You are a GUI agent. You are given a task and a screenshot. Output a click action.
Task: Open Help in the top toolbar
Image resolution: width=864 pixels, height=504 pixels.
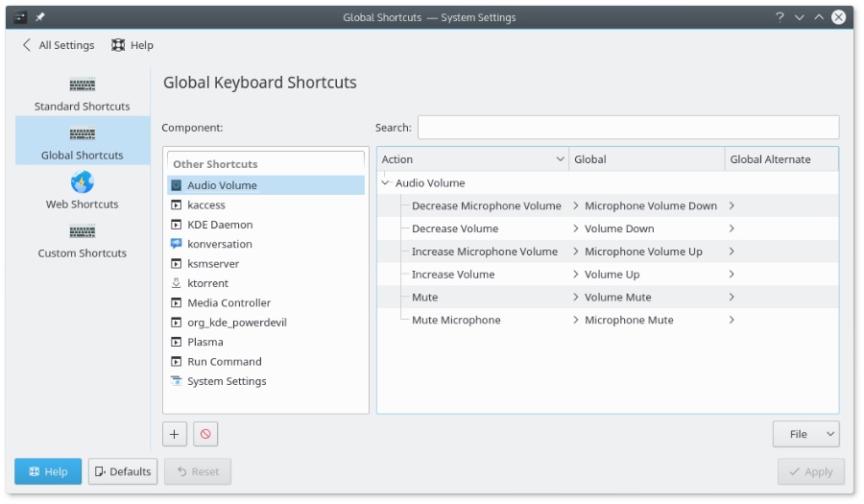coord(132,45)
